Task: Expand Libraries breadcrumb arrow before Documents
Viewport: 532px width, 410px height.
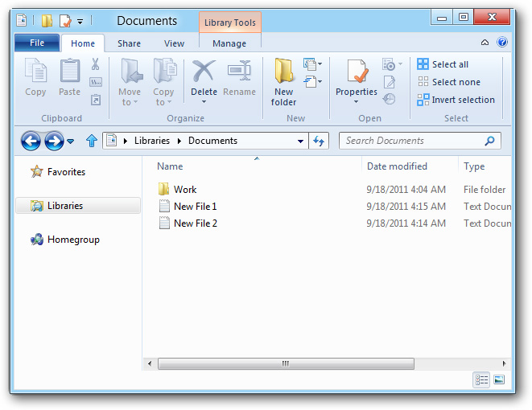Action: coord(179,141)
